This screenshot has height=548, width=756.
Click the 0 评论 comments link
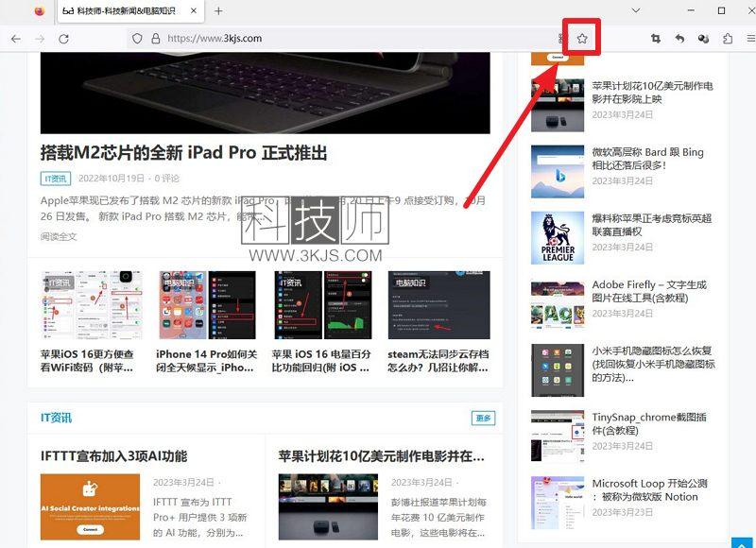tap(167, 179)
